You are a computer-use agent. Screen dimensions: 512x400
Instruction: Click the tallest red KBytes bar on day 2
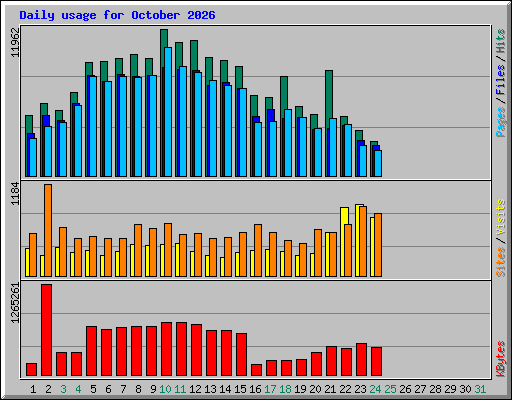[47, 330]
